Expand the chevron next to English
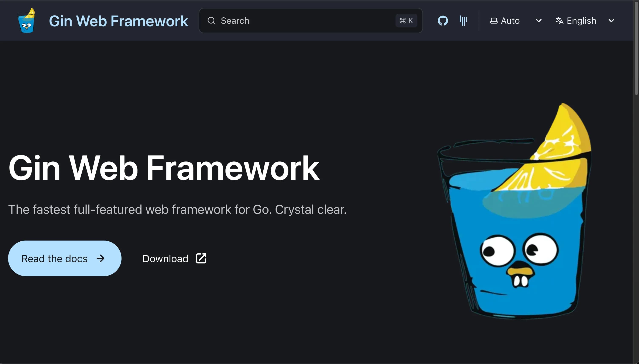This screenshot has height=364, width=639. [x=611, y=21]
